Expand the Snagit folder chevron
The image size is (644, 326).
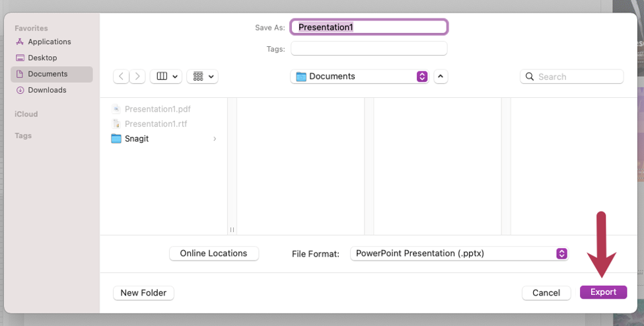point(215,139)
